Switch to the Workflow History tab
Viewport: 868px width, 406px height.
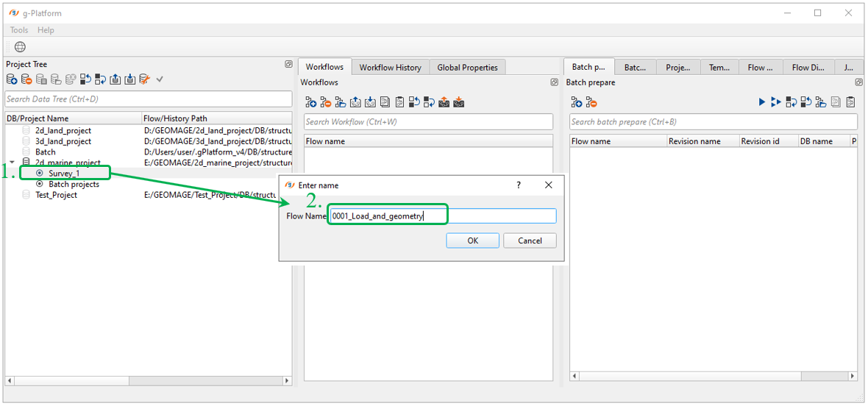pyautogui.click(x=390, y=68)
